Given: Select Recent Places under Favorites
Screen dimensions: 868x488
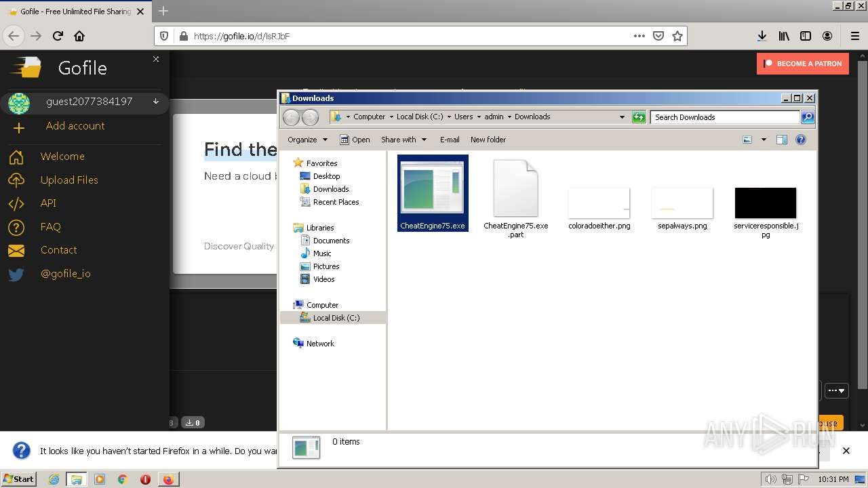Looking at the screenshot, I should tap(336, 202).
